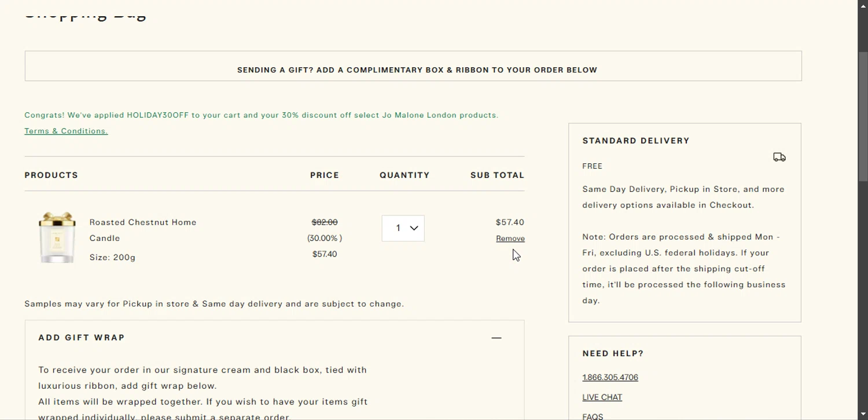Open the quantity dropdown for the candle
Image resolution: width=868 pixels, height=420 pixels.
pyautogui.click(x=403, y=228)
